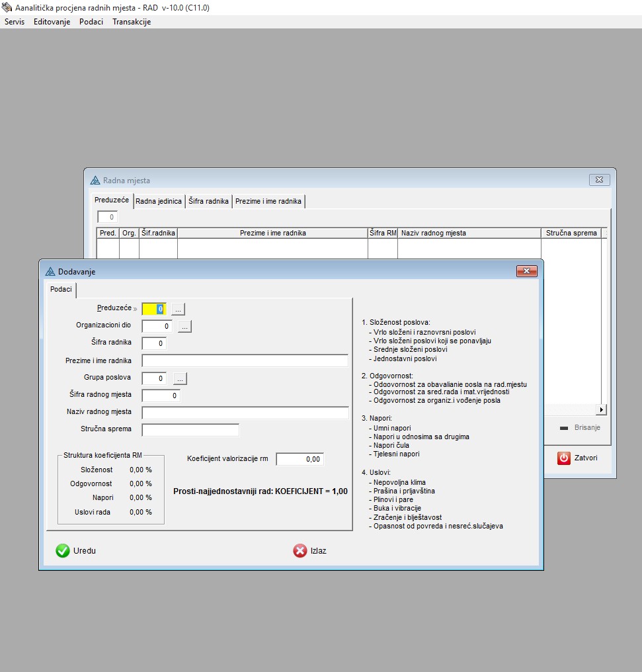Switch to the Radna jedinica tab
This screenshot has width=642, height=672.
(159, 201)
